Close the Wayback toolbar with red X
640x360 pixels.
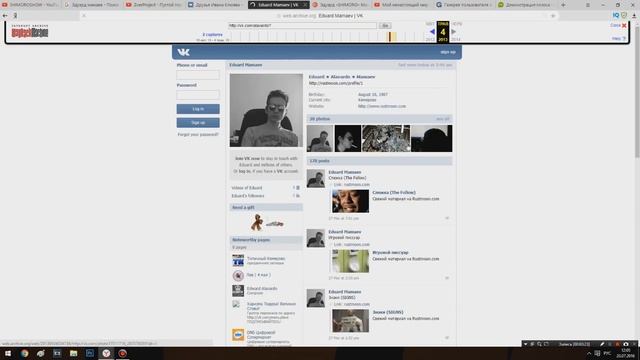624,26
